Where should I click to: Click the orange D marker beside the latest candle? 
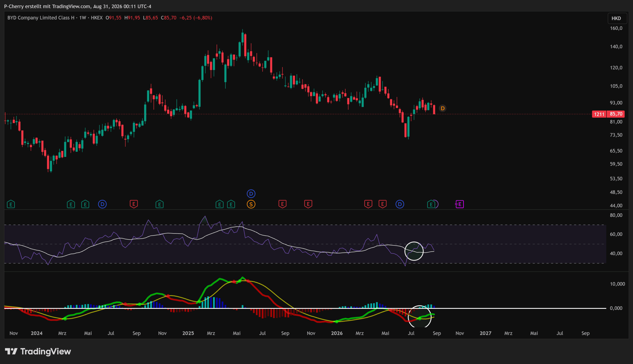(x=443, y=108)
